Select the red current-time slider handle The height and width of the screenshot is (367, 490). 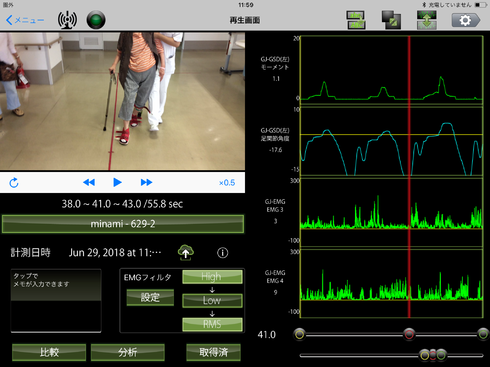pyautogui.click(x=409, y=334)
